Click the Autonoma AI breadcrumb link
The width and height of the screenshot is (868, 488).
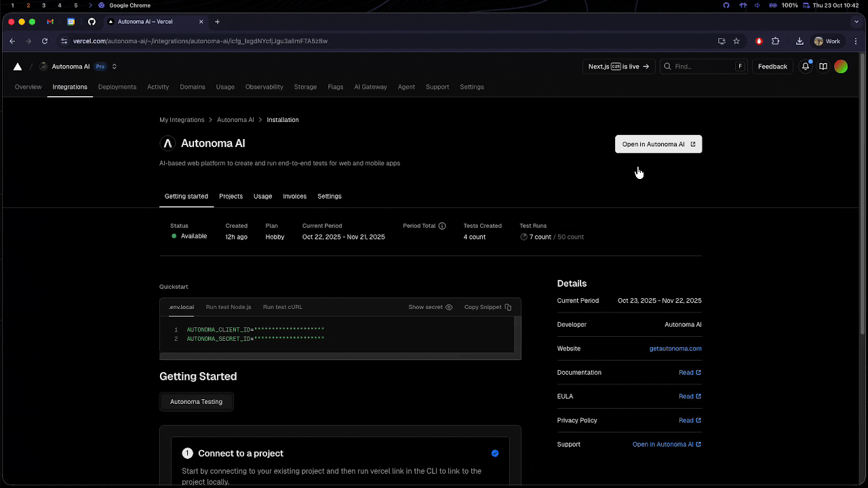click(x=235, y=120)
